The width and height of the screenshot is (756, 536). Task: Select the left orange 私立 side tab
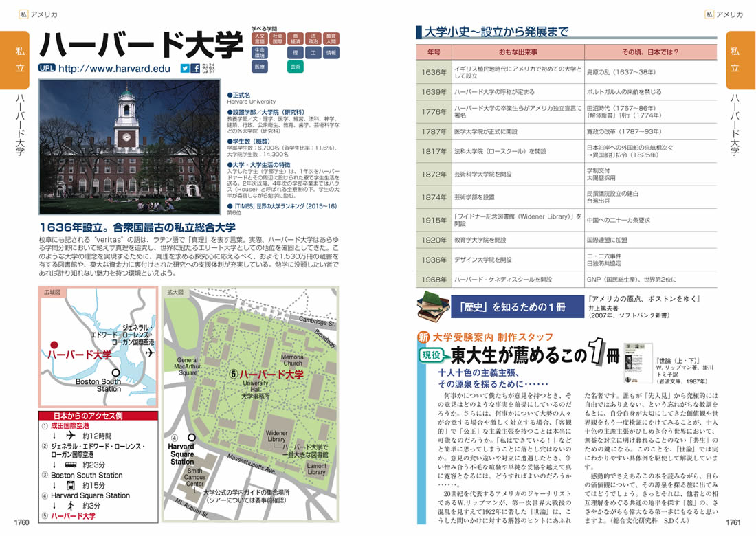15,60
